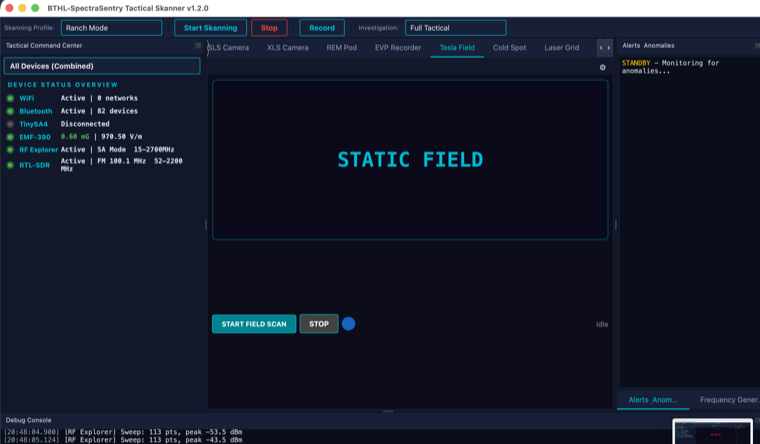760x444 pixels.
Task: Switch to the XLS Camera tab
Action: (x=287, y=48)
